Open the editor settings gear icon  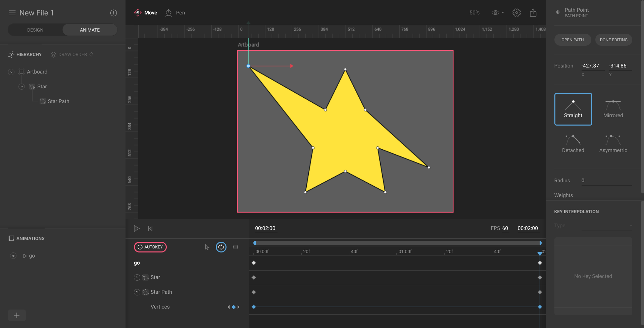(516, 12)
